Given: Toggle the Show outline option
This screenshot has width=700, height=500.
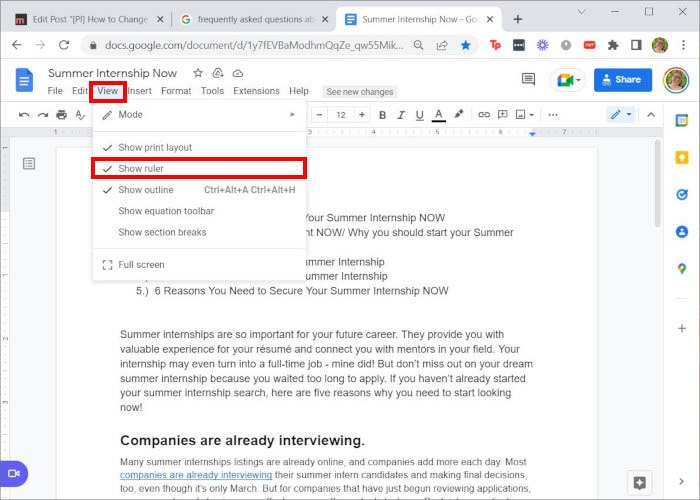Looking at the screenshot, I should point(199,190).
